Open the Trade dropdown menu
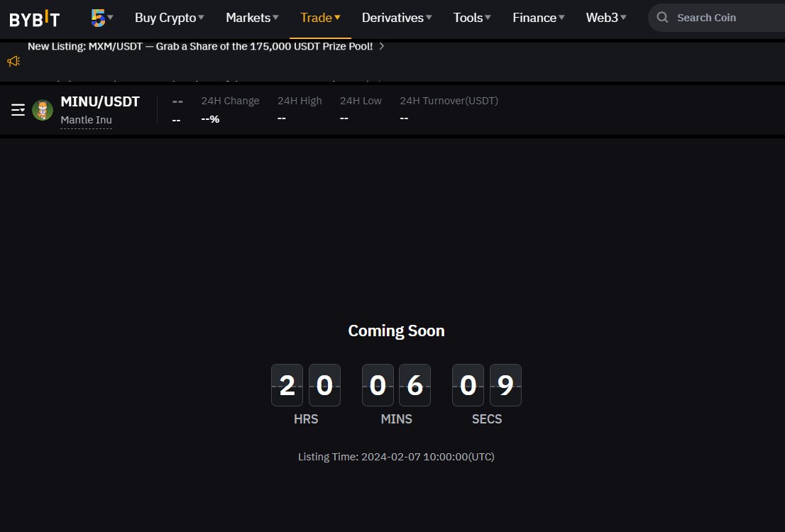The width and height of the screenshot is (785, 532). click(320, 18)
